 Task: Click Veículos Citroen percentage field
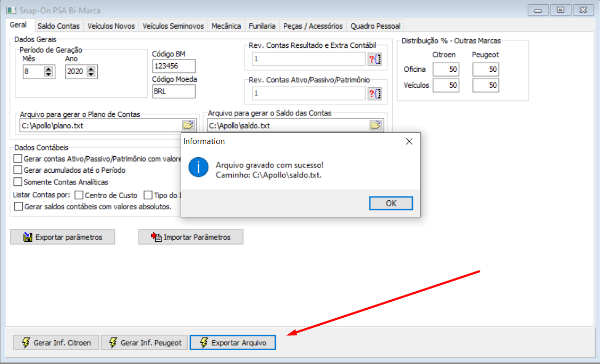[x=446, y=86]
